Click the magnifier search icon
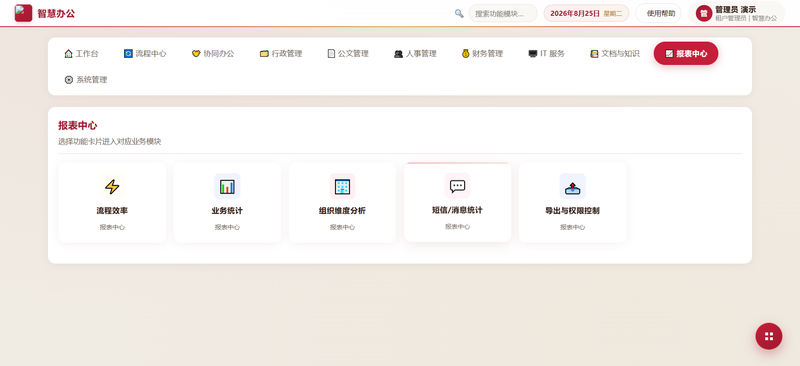The width and height of the screenshot is (800, 366). [459, 13]
